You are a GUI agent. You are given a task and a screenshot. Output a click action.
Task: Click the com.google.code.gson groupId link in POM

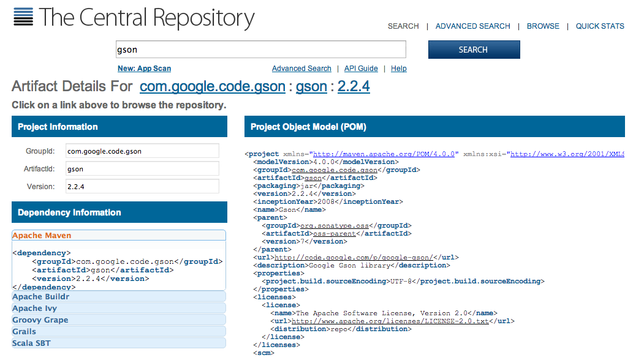tap(335, 170)
